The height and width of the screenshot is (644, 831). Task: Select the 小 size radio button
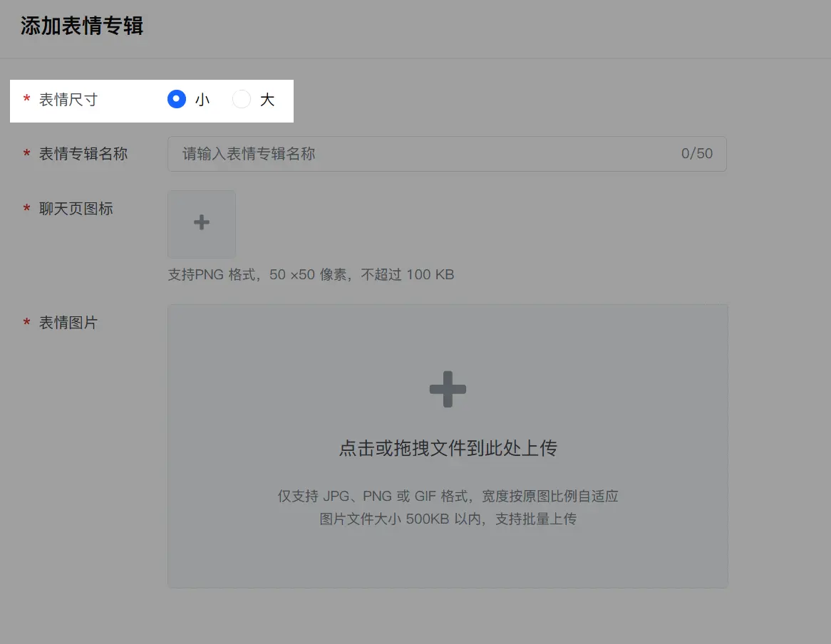click(x=177, y=99)
